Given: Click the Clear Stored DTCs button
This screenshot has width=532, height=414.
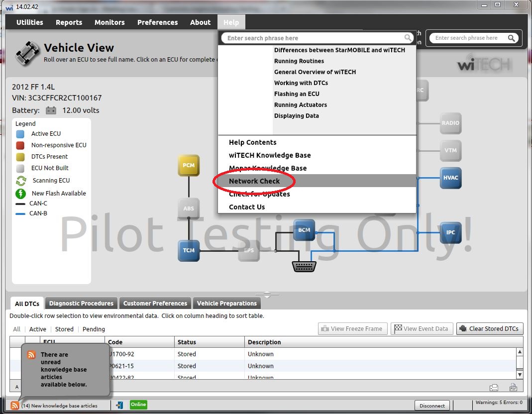Looking at the screenshot, I should click(490, 328).
